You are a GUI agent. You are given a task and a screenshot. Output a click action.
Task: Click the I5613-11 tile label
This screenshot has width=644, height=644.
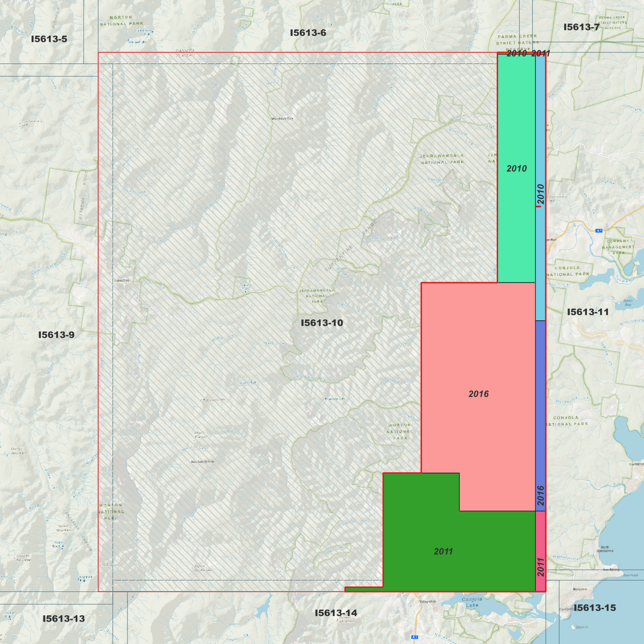pyautogui.click(x=588, y=312)
